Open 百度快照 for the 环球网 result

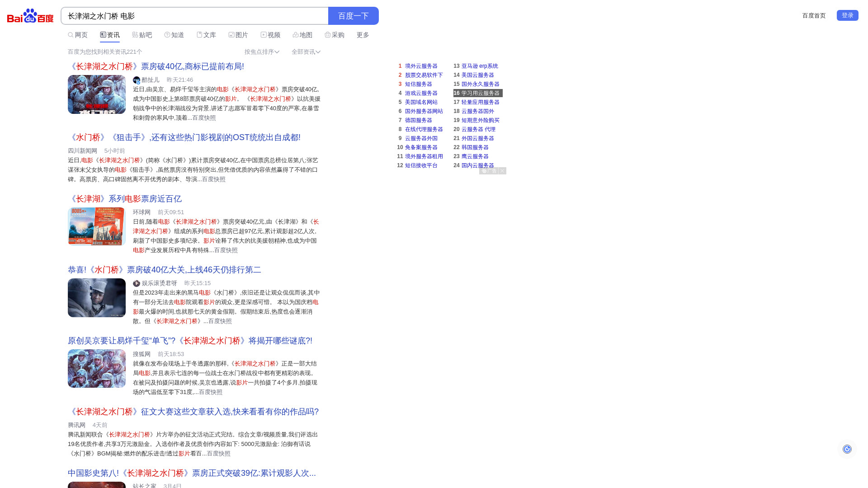tap(226, 250)
